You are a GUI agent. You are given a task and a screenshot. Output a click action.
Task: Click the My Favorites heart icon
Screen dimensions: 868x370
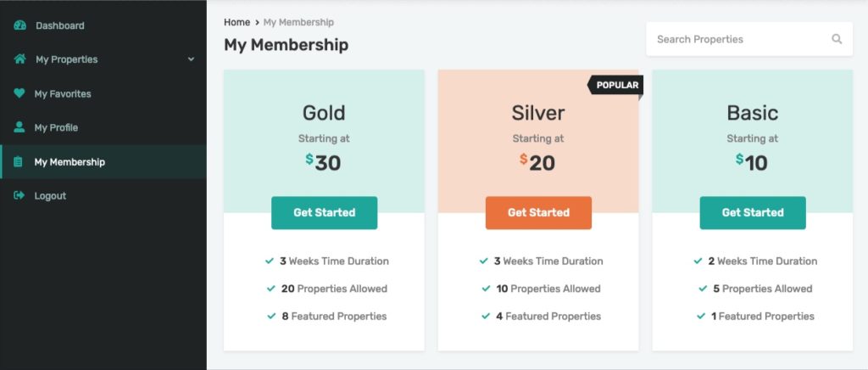click(19, 93)
